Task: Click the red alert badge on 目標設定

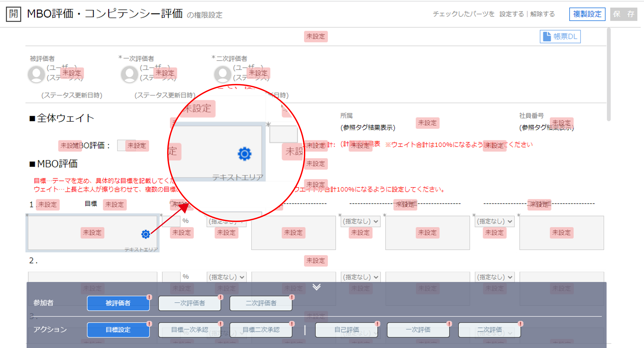Action: pos(149,324)
